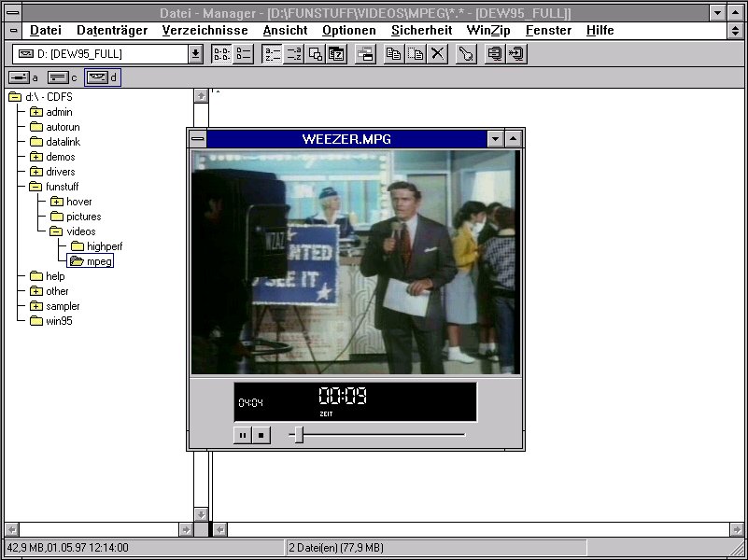748x560 pixels.
Task: Pause the WEEZER.MPG video playback
Action: (x=242, y=435)
